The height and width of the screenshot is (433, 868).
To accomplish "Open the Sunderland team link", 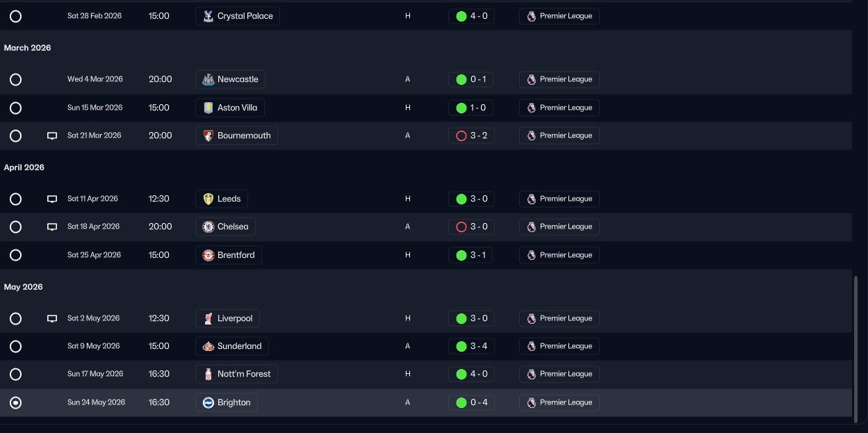I will (x=232, y=346).
